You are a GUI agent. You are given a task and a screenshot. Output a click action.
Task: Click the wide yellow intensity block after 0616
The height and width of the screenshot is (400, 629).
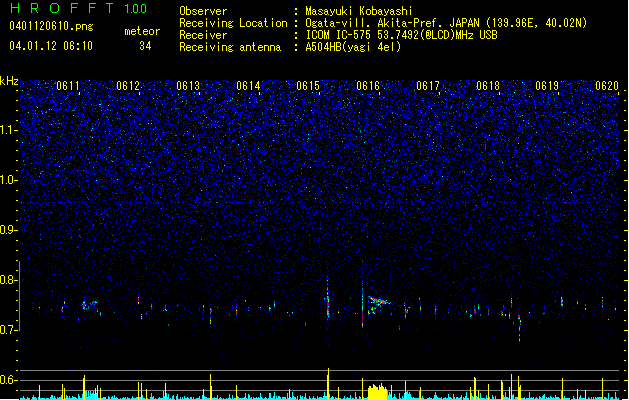(377, 392)
